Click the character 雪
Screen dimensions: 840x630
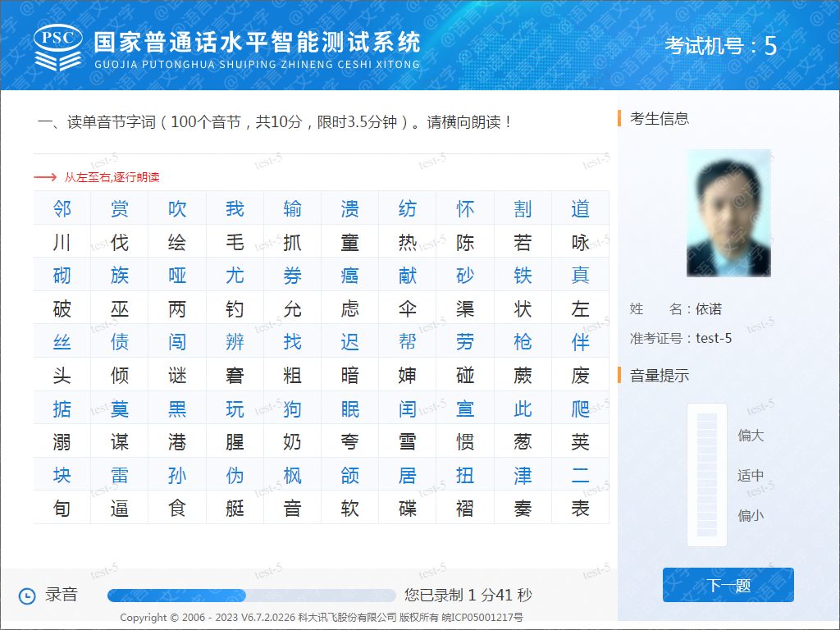pos(408,442)
